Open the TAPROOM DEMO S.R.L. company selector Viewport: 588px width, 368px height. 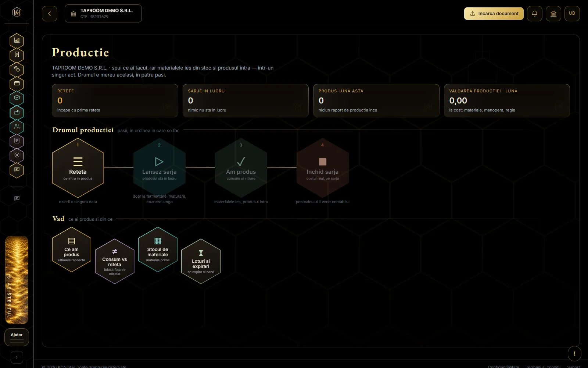[103, 14]
